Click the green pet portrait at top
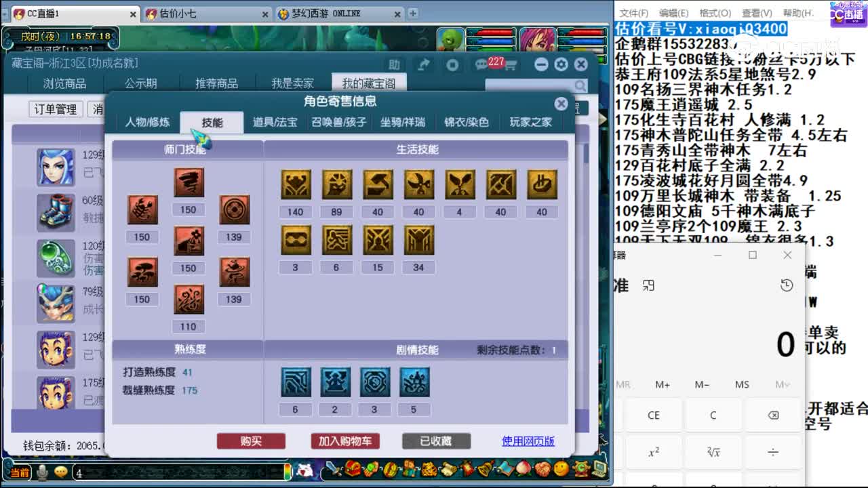The image size is (868, 488). pos(450,41)
